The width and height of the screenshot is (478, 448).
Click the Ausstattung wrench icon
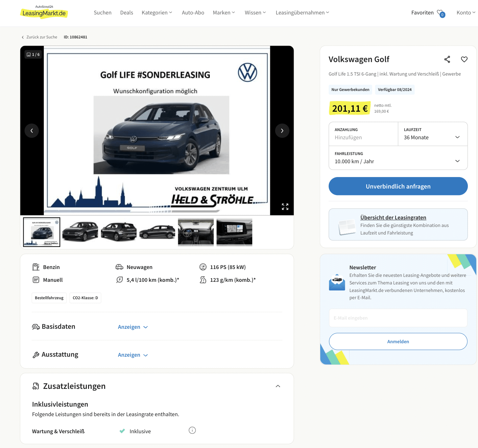click(x=36, y=355)
